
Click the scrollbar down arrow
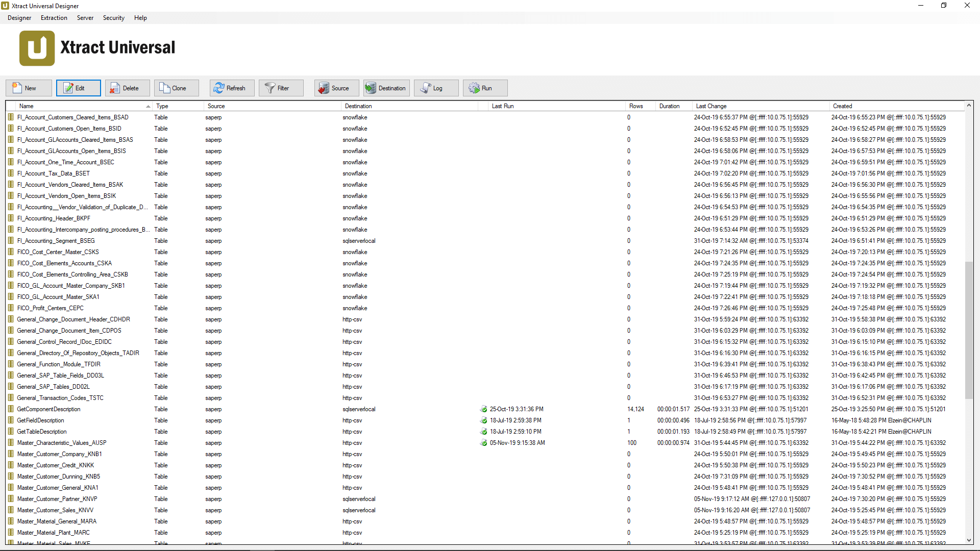click(969, 540)
